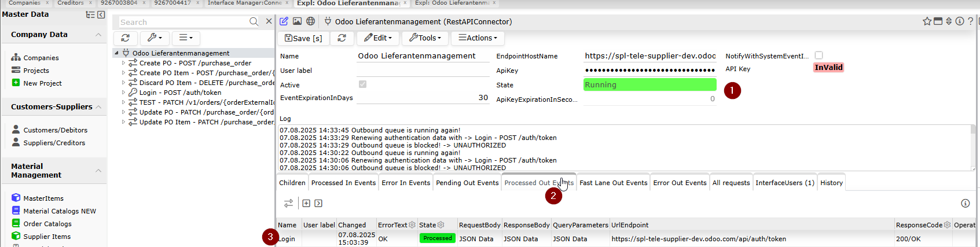980x247 pixels.
Task: Refresh the explorer tree
Action: click(x=125, y=38)
